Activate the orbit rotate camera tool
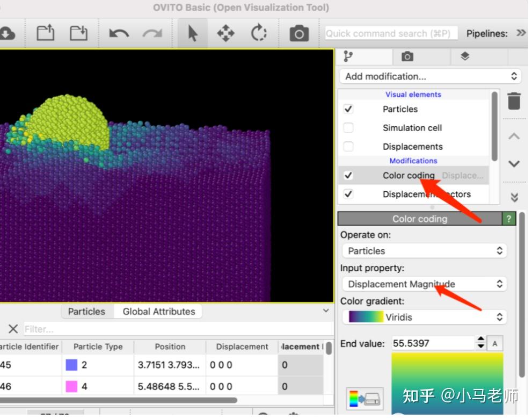532x418 pixels. coord(259,33)
